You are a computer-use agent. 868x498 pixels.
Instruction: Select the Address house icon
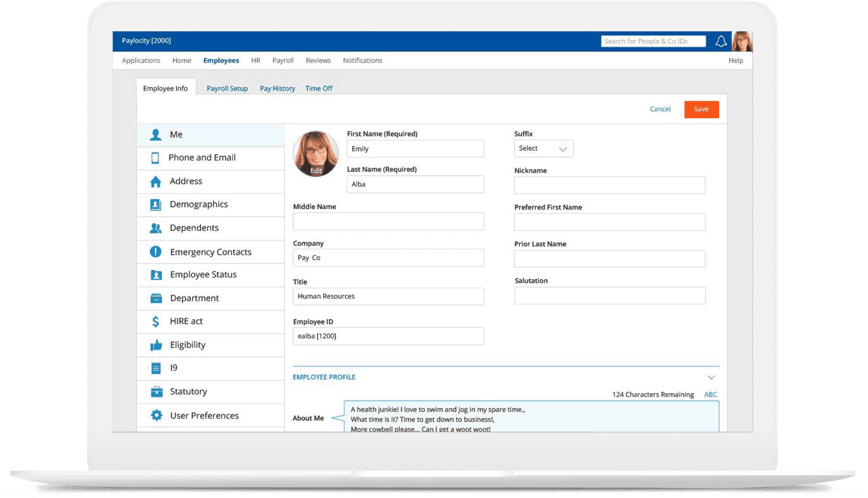point(156,181)
